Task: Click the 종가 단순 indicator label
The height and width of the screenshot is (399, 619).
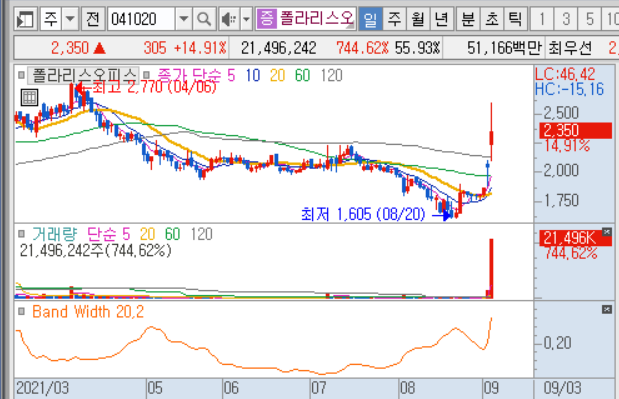Action: point(190,75)
